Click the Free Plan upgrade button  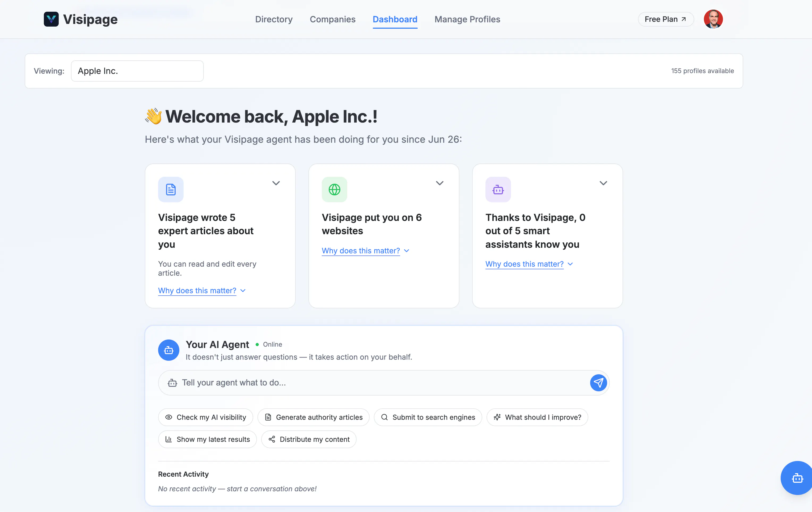tap(666, 19)
